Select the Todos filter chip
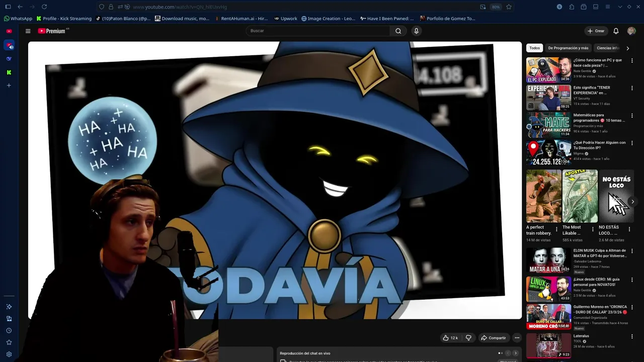The image size is (644, 362). [x=534, y=48]
